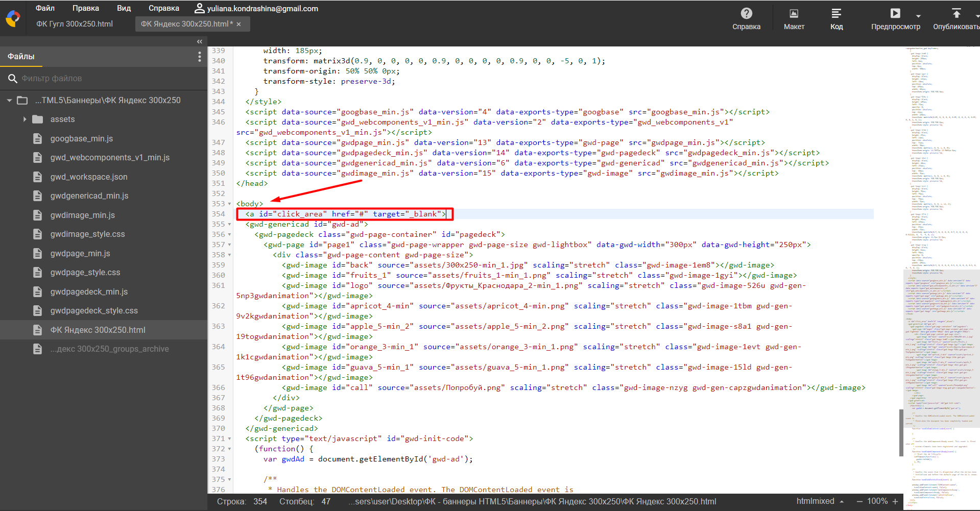The image size is (980, 511).
Task: Open the Правка menu
Action: 86,8
